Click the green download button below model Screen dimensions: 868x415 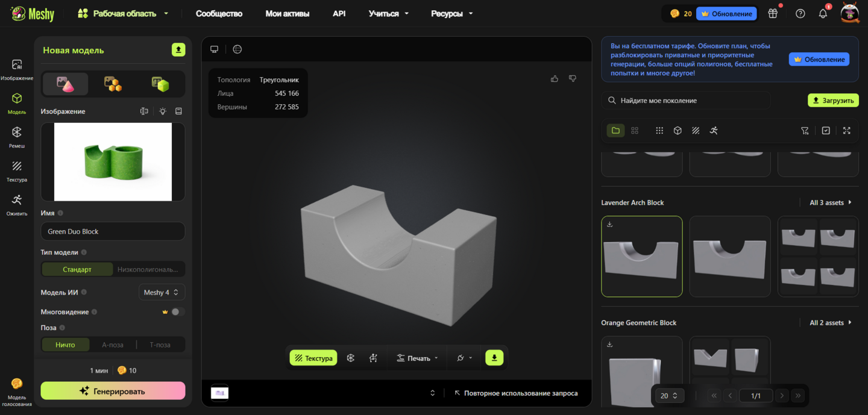[494, 358]
